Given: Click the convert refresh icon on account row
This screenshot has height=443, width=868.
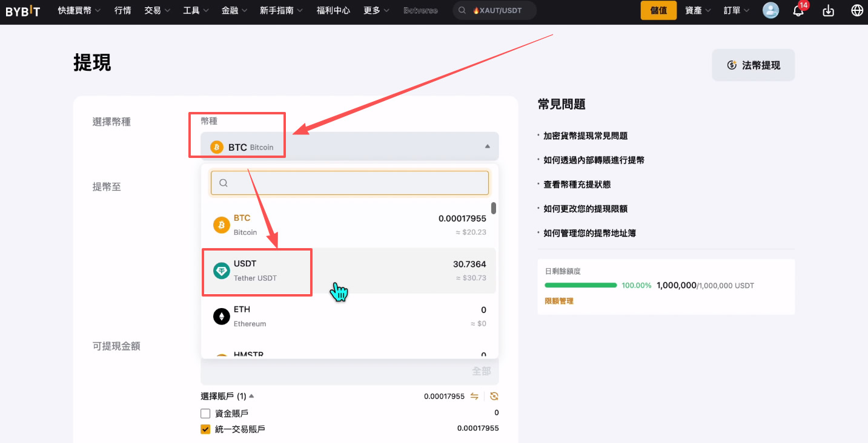Looking at the screenshot, I should (x=494, y=396).
